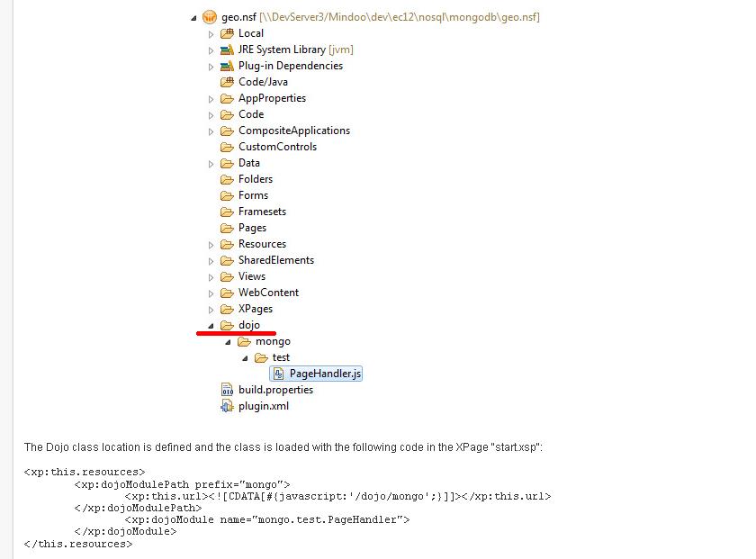
Task: Collapse the geo.nsf root node
Action: (194, 17)
